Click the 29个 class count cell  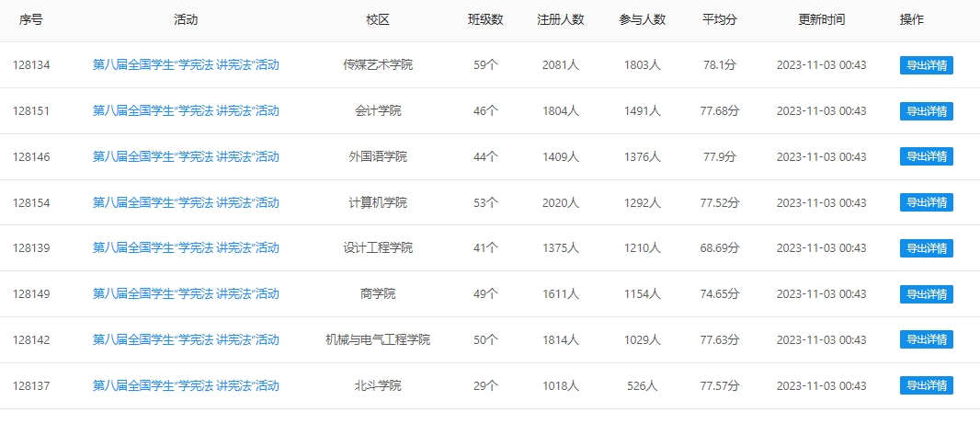click(485, 386)
